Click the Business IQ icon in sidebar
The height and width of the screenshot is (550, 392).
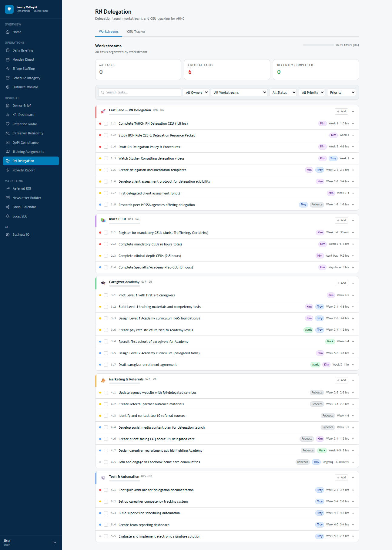8,235
